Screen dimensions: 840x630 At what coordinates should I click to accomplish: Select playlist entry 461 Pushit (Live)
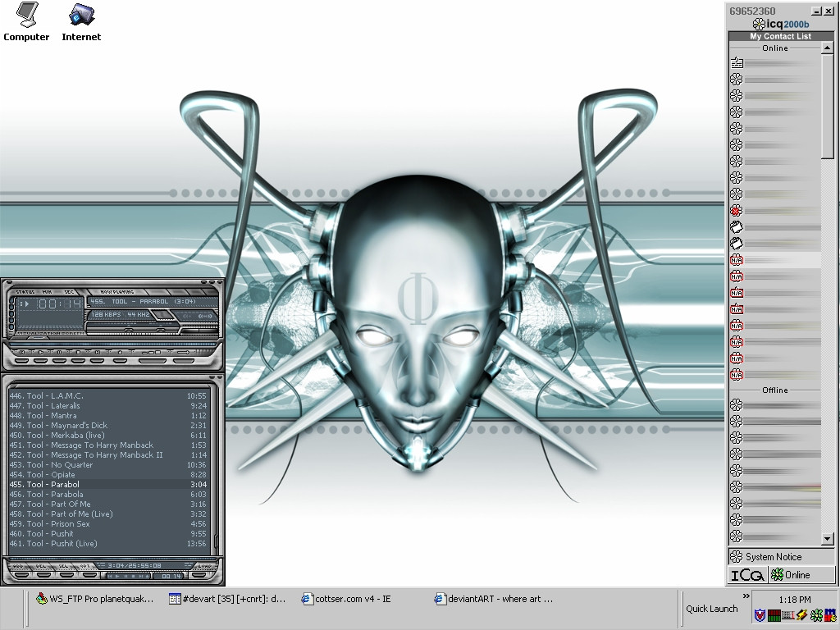107,543
